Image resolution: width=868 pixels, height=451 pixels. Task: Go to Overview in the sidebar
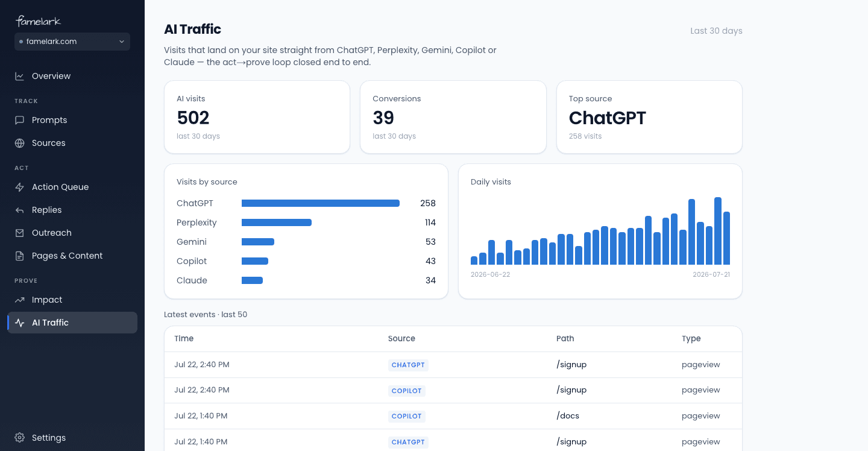coord(72,76)
